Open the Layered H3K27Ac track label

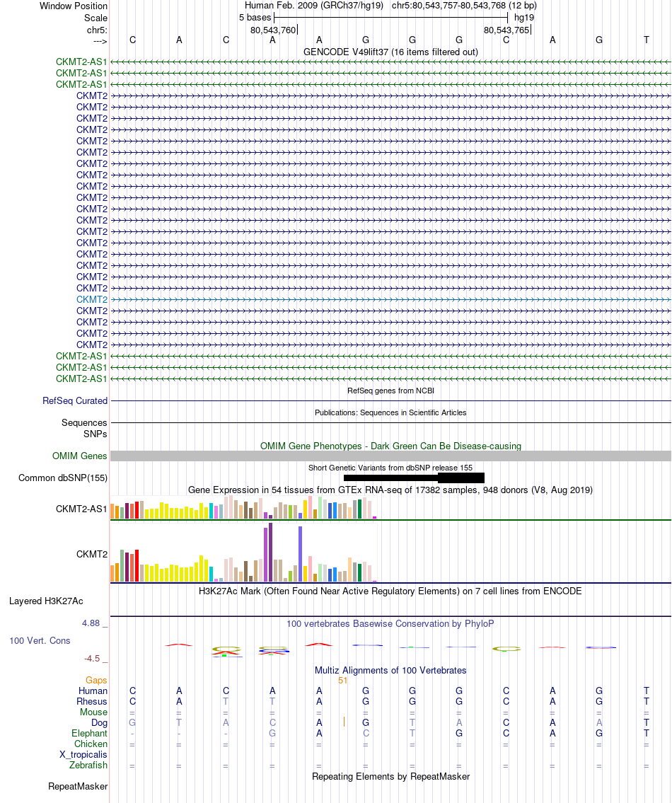tap(46, 601)
